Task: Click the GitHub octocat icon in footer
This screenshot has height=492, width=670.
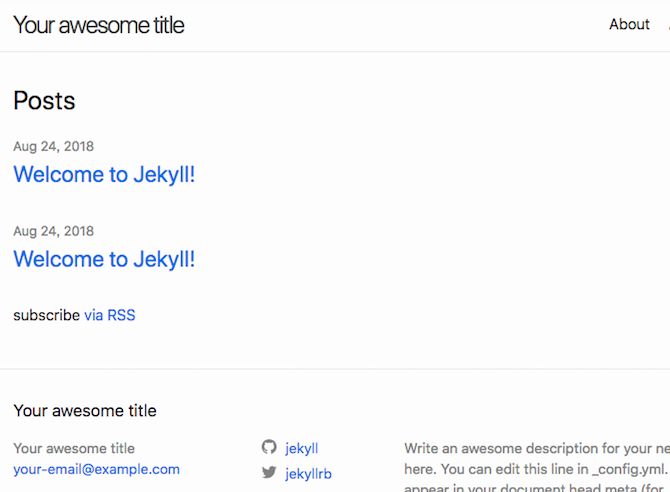Action: tap(268, 448)
